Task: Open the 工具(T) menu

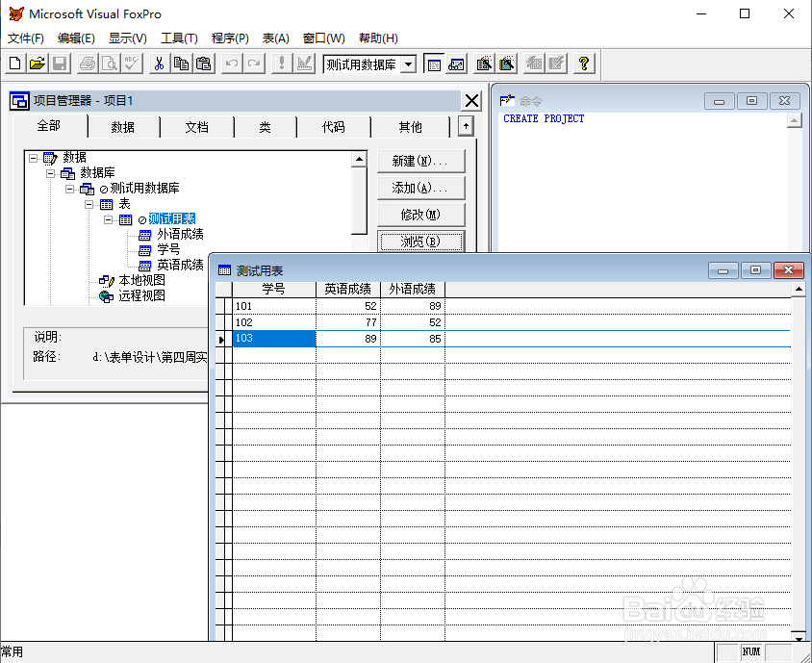Action: click(179, 38)
